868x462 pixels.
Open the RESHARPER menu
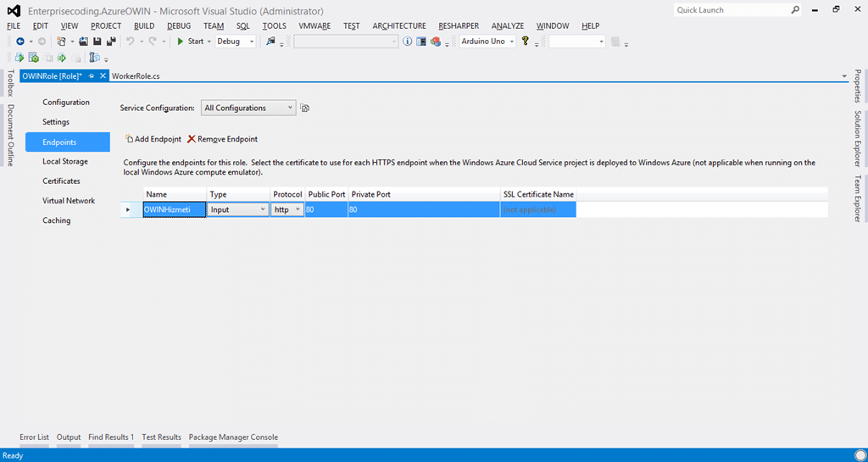[x=459, y=26]
